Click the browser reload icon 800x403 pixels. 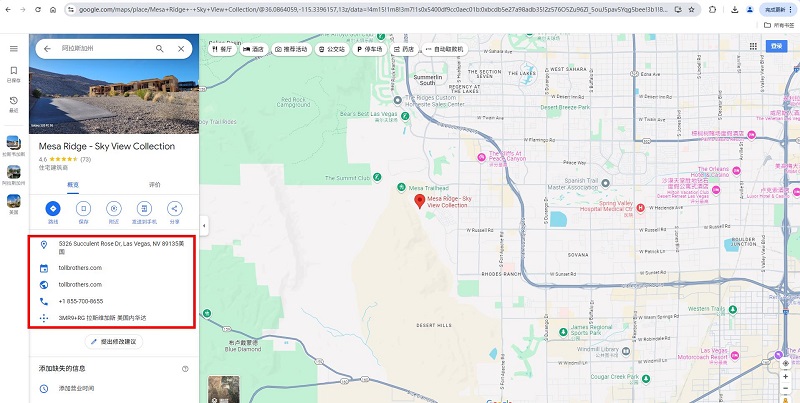tap(38, 9)
